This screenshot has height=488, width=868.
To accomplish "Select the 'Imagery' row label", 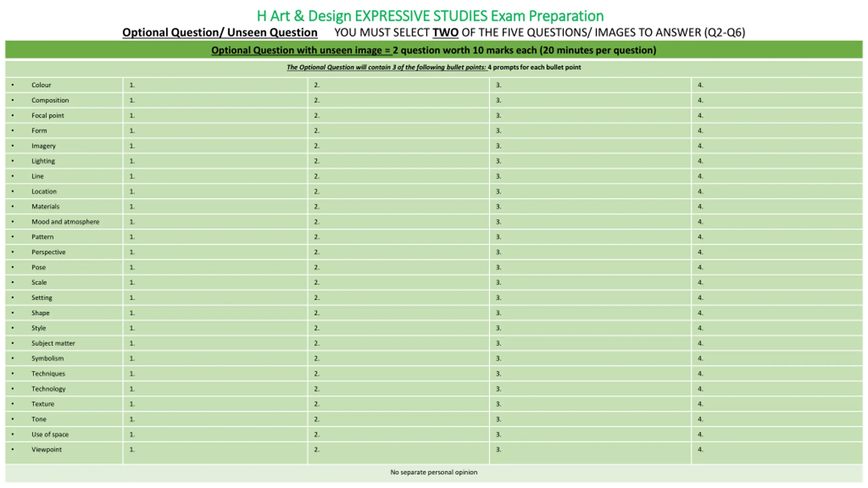I will tap(43, 146).
